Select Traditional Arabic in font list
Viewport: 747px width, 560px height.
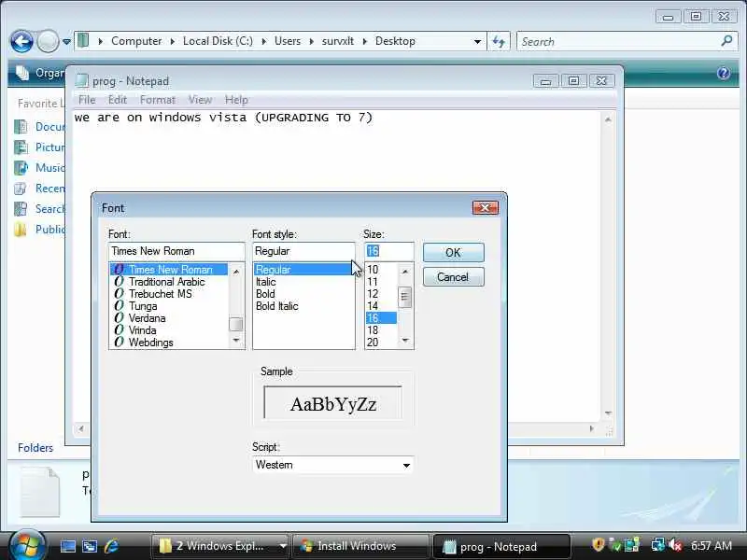(x=169, y=282)
